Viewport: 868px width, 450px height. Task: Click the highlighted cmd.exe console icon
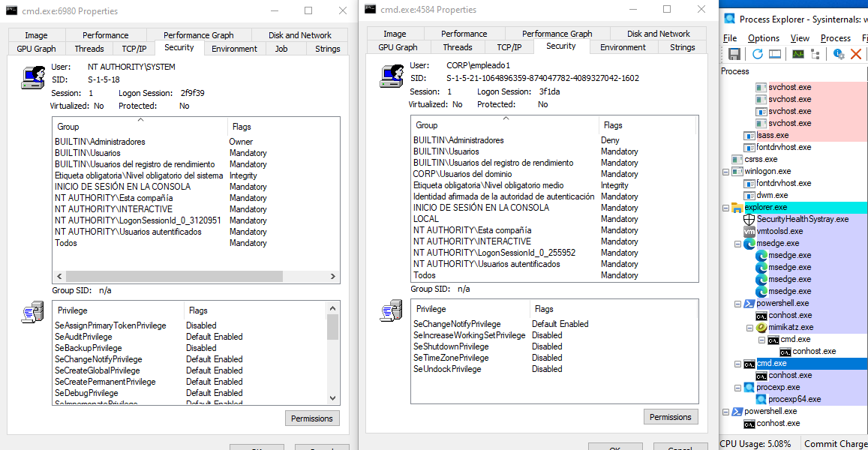click(x=749, y=364)
